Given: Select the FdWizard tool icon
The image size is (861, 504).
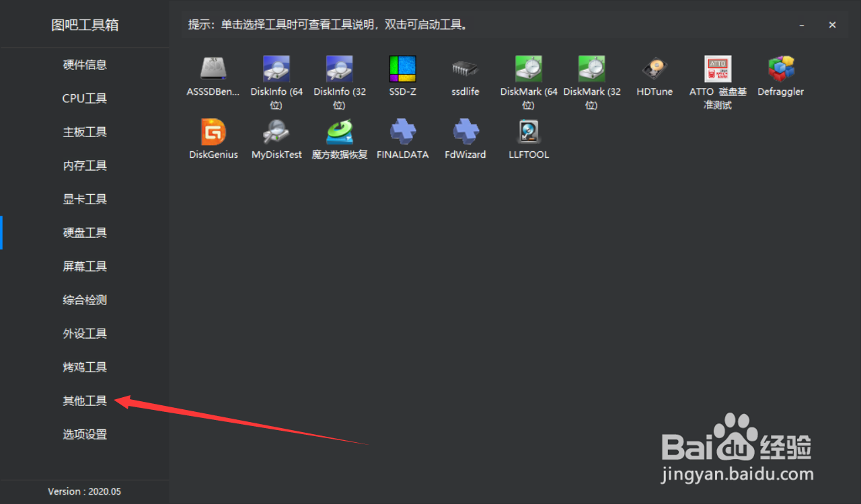Looking at the screenshot, I should (x=465, y=132).
